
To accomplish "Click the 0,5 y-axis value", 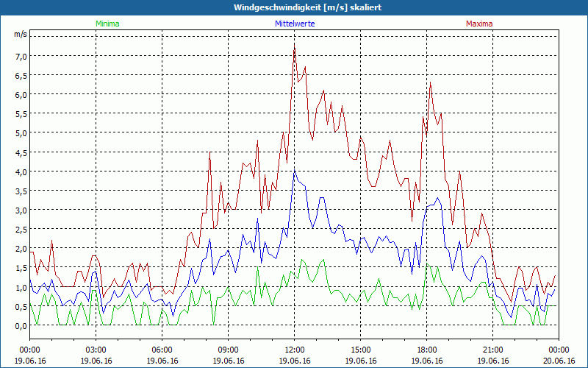I will pos(21,307).
